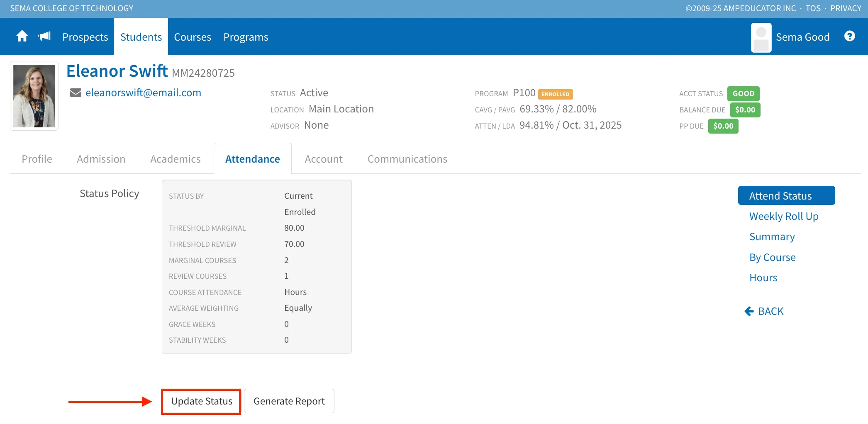Open the Hours link in the side menu
The image size is (868, 424).
click(x=763, y=278)
